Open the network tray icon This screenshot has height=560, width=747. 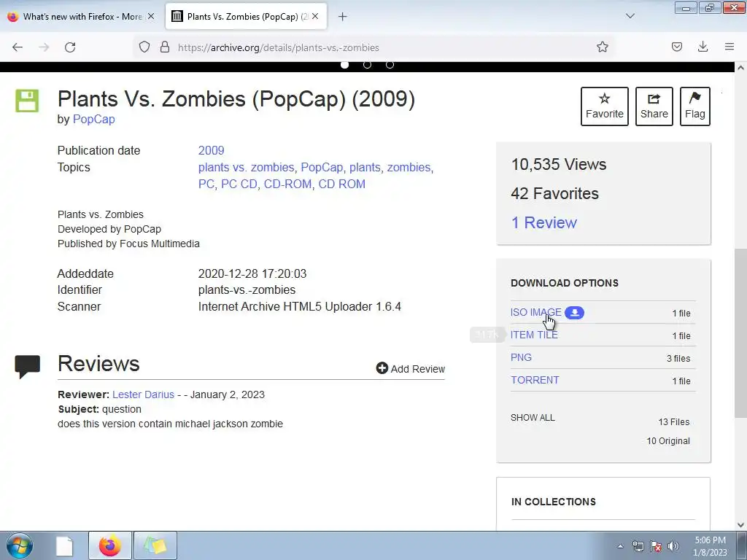click(638, 546)
